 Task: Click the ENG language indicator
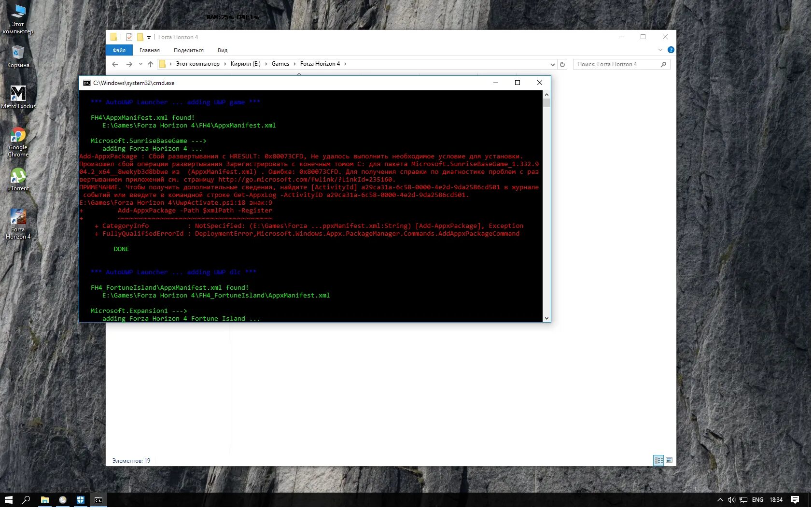(x=757, y=500)
